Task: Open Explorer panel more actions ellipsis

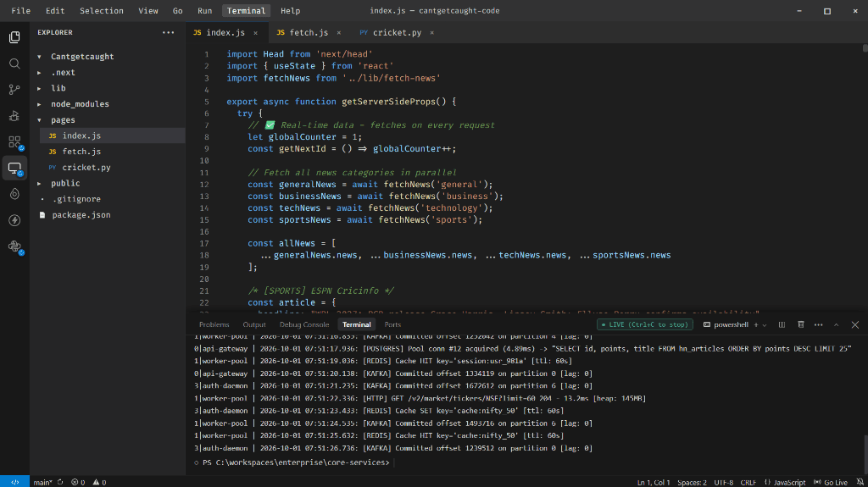Action: pyautogui.click(x=169, y=33)
